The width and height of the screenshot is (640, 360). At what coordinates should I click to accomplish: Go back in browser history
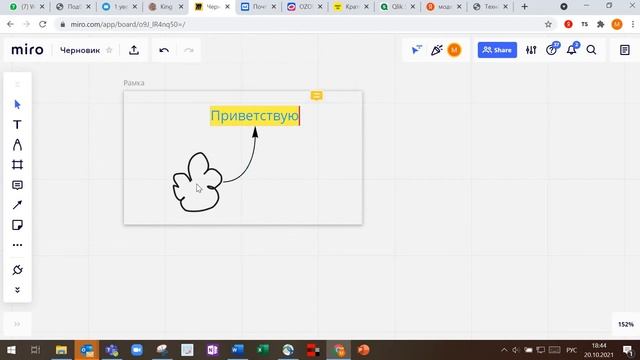click(x=11, y=24)
